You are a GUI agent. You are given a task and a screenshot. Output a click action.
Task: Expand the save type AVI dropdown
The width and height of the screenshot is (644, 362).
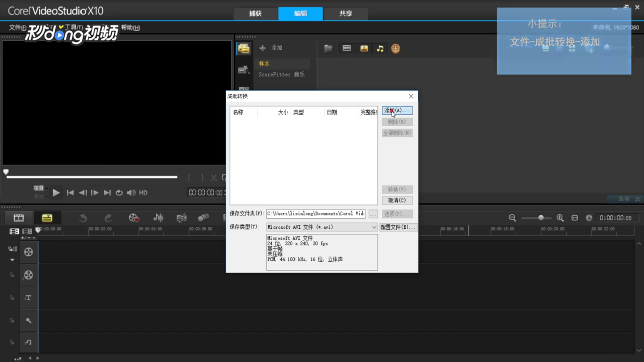374,227
